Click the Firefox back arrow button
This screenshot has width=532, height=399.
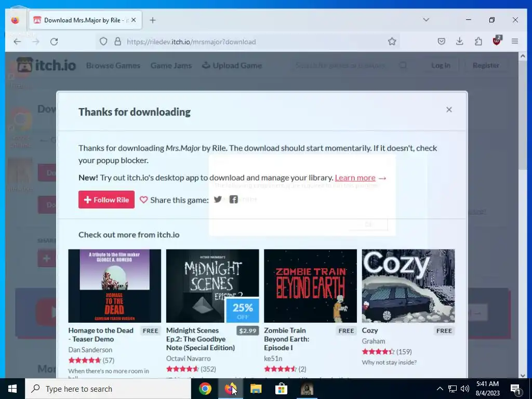click(x=17, y=42)
